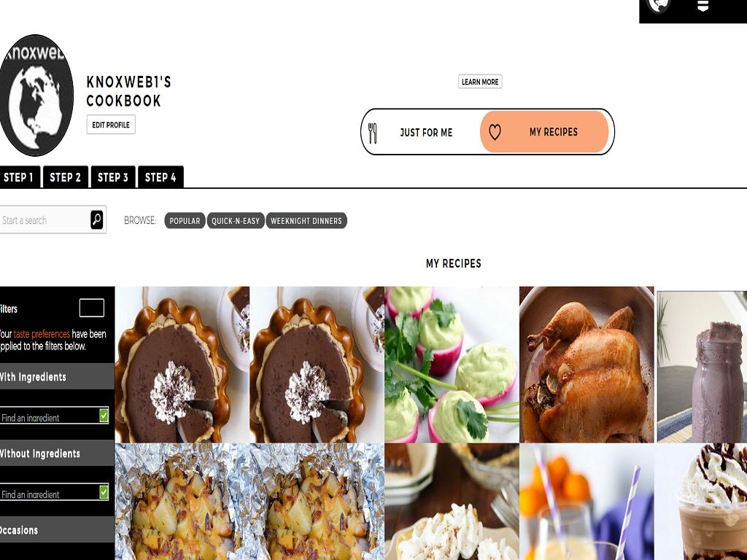Image resolution: width=747 pixels, height=560 pixels.
Task: Click the Start a search field
Action: [44, 220]
